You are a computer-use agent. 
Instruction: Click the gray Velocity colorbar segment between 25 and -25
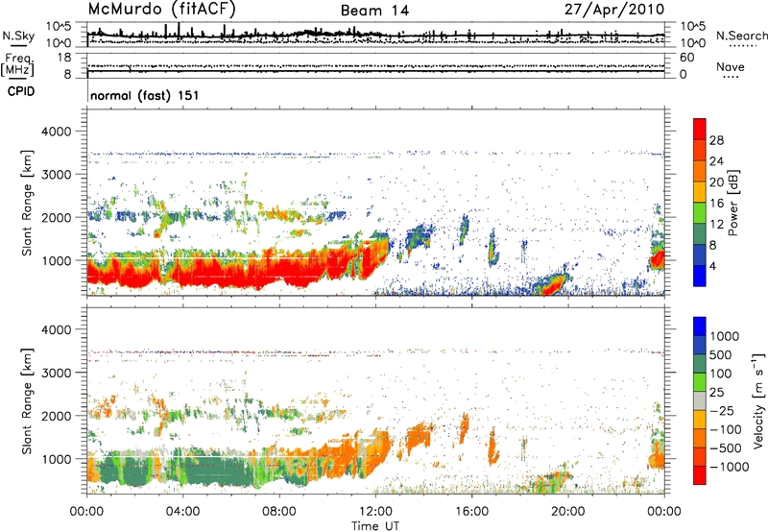700,400
